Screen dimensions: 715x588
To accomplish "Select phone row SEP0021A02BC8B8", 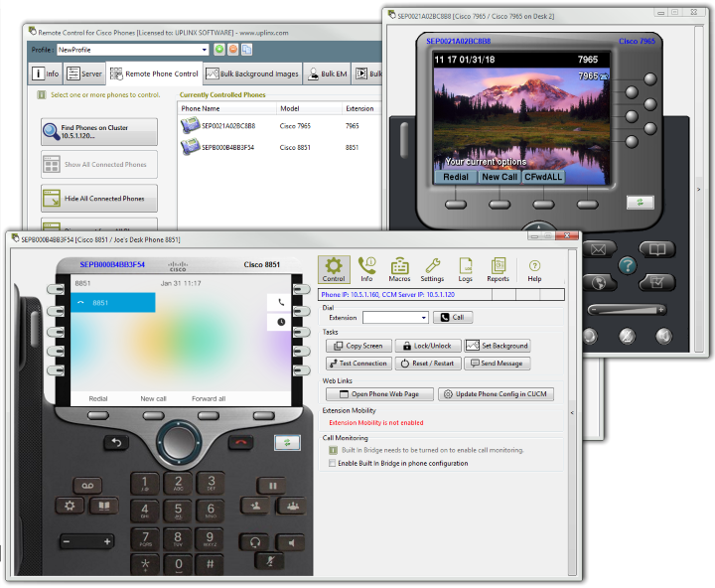I will [278, 126].
